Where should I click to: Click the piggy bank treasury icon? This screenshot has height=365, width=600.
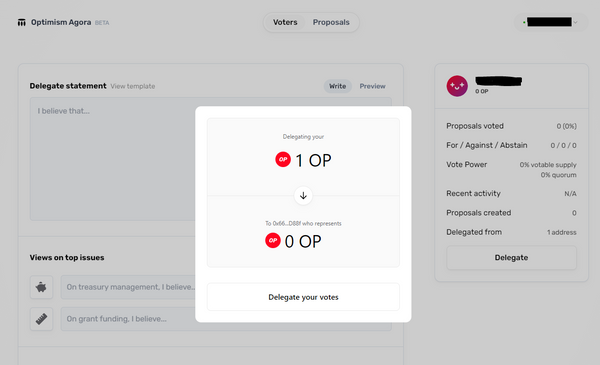[41, 287]
